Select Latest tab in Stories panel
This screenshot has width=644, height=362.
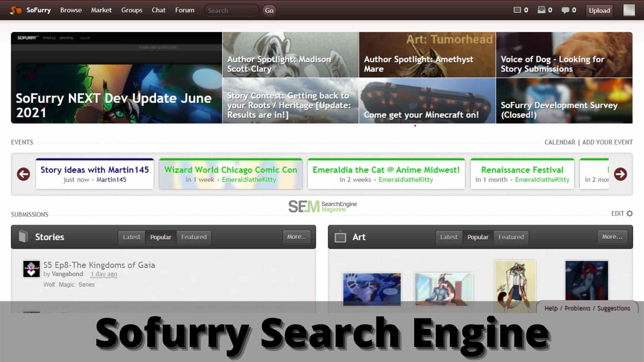tap(131, 237)
